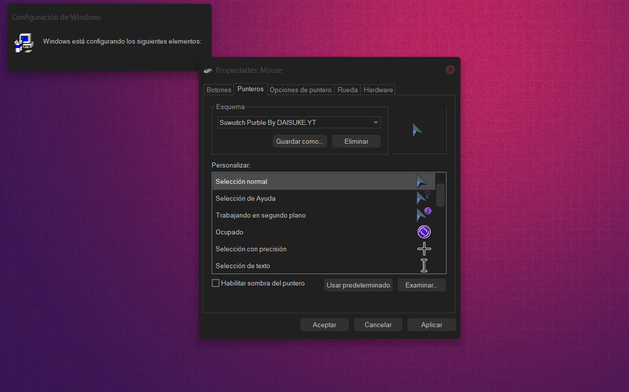Open the Esquema scheme dropdown

299,122
